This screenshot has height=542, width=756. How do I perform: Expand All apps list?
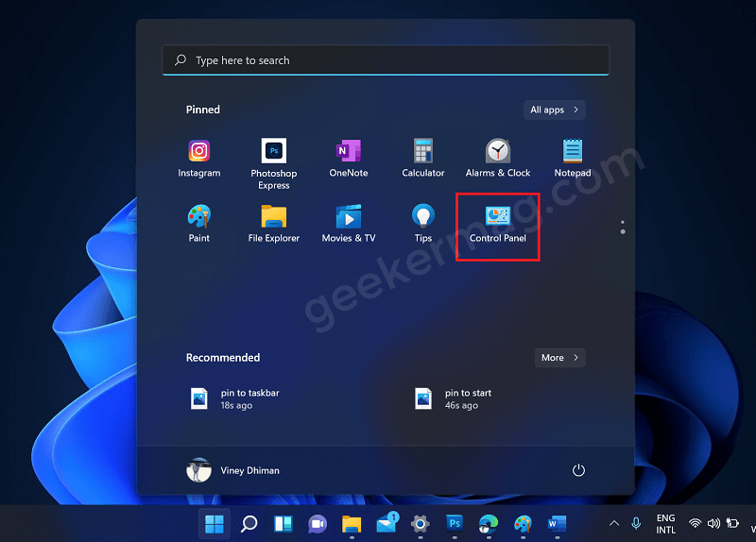pyautogui.click(x=555, y=110)
